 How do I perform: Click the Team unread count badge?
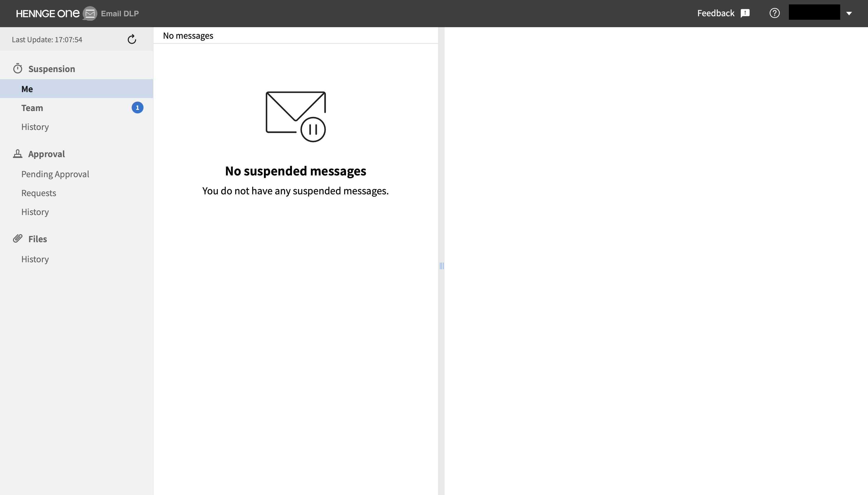tap(137, 108)
